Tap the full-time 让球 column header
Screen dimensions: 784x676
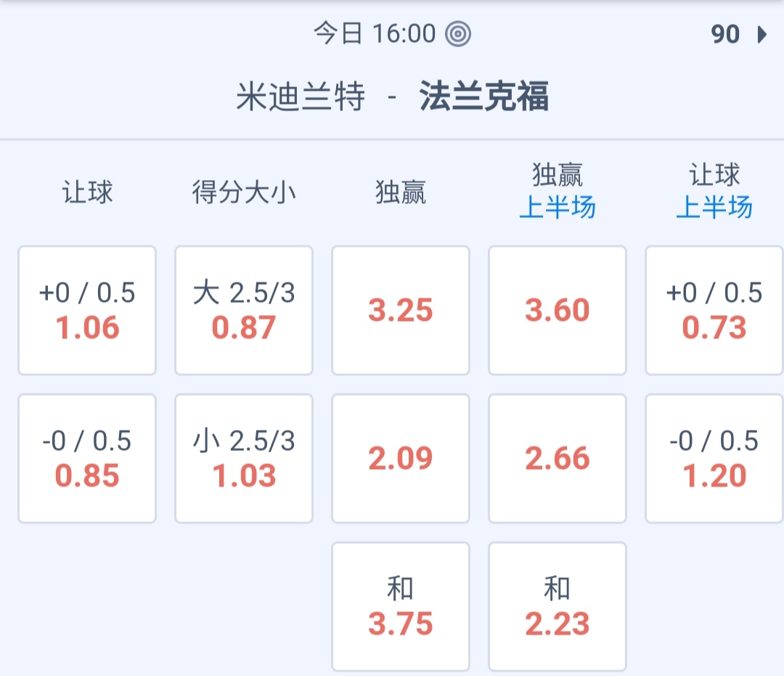87,193
